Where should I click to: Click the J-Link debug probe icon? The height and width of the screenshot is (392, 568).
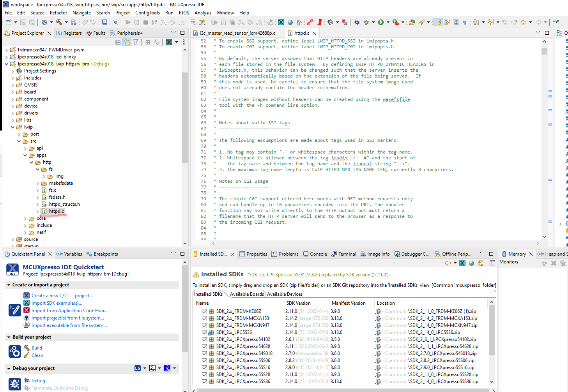coord(167,368)
